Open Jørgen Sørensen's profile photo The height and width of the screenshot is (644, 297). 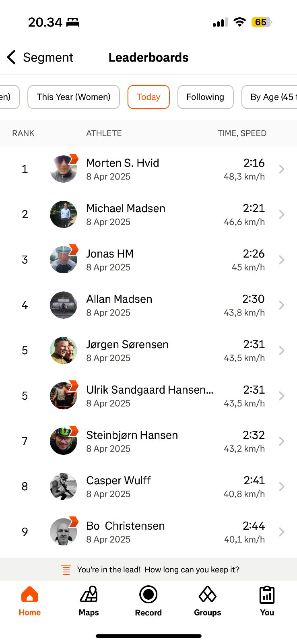64,351
